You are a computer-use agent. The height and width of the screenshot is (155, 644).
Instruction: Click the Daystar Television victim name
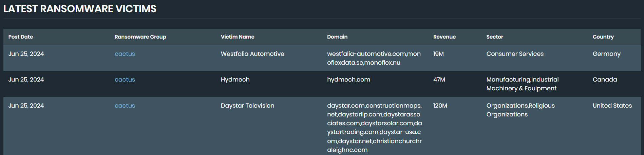[x=247, y=106]
